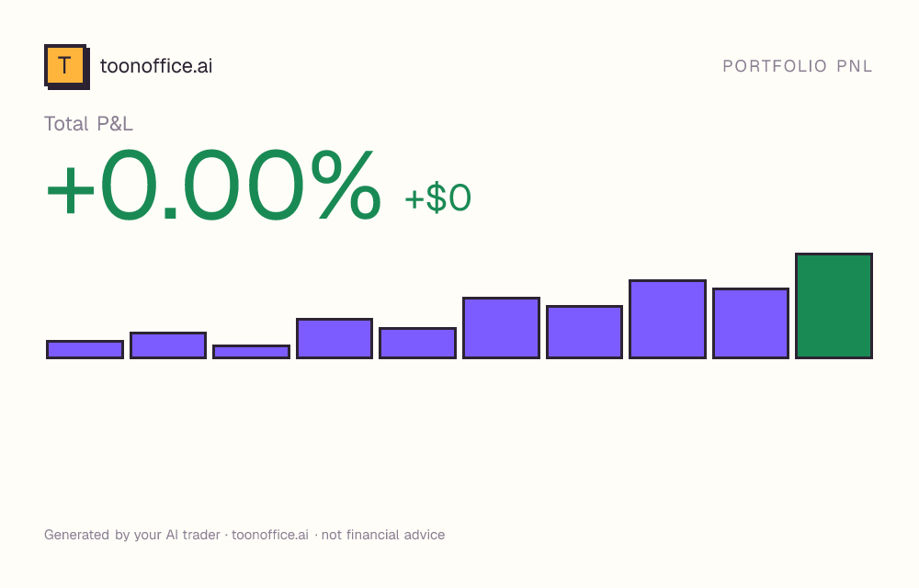Image resolution: width=919 pixels, height=588 pixels.
Task: Click the sixth purple chart bar
Action: [501, 328]
